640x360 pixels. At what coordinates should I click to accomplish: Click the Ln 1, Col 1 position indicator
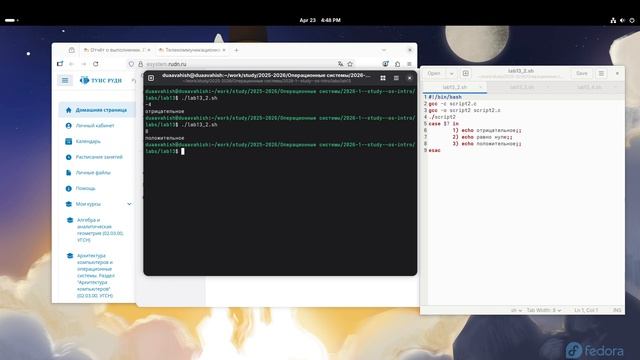[x=586, y=311]
